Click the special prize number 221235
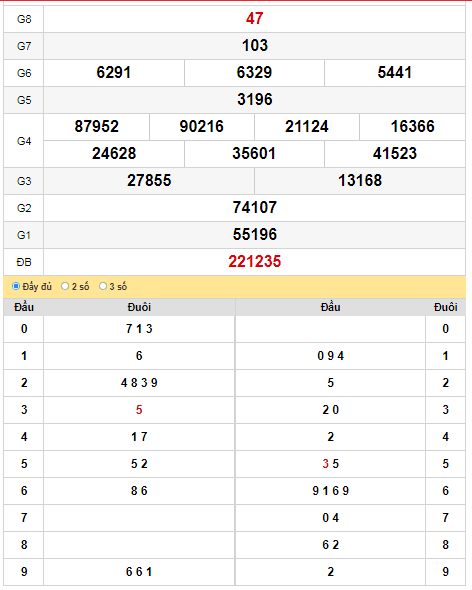 254,262
